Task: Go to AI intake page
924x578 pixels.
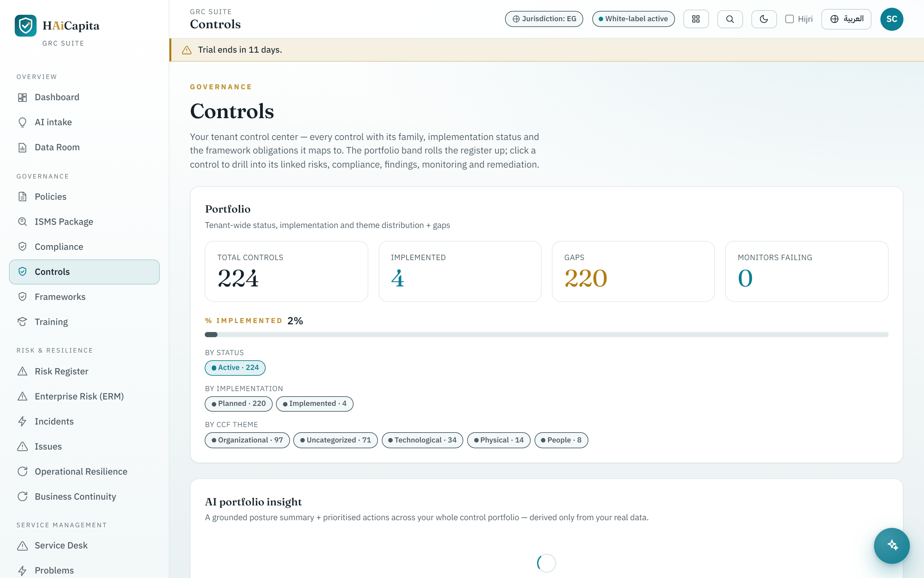Action: [x=84, y=122]
